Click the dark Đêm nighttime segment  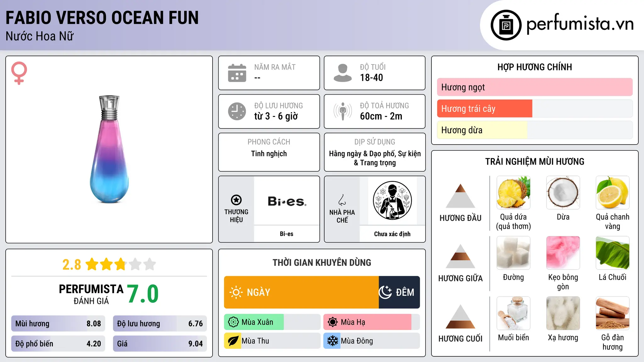coord(399,292)
